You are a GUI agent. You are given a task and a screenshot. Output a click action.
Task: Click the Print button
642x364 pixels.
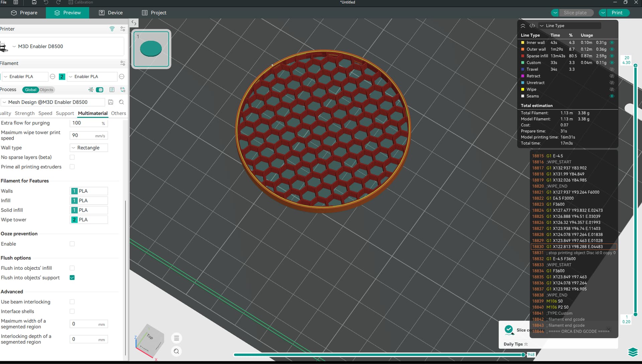[x=617, y=13]
